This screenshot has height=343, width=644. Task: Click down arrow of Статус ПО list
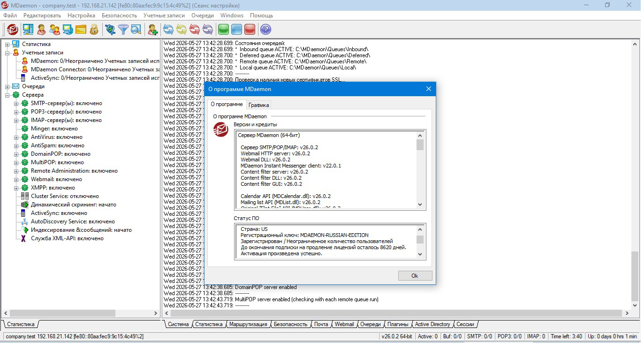point(420,254)
